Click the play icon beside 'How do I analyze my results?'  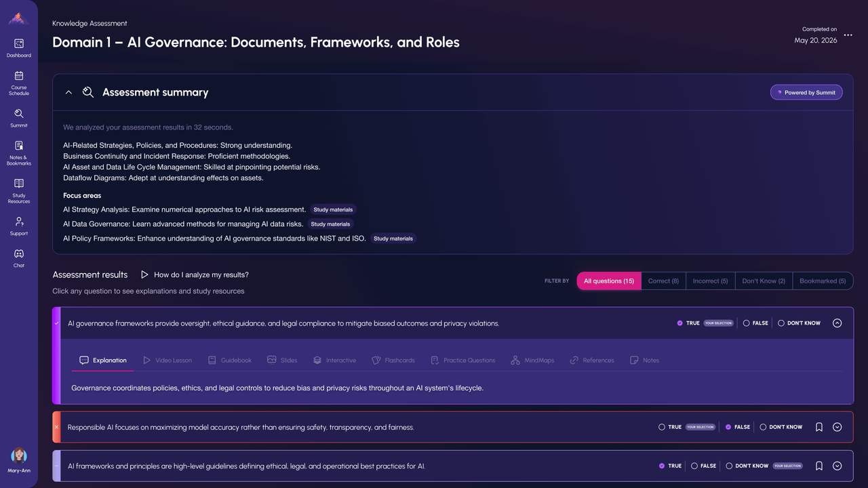(144, 274)
